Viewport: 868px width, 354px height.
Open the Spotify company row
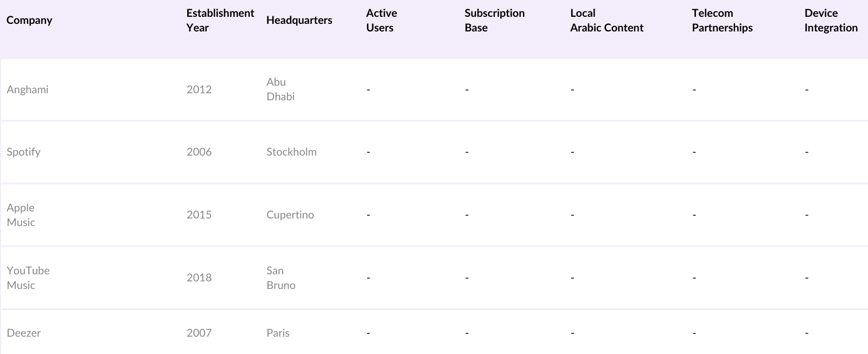[x=24, y=152]
